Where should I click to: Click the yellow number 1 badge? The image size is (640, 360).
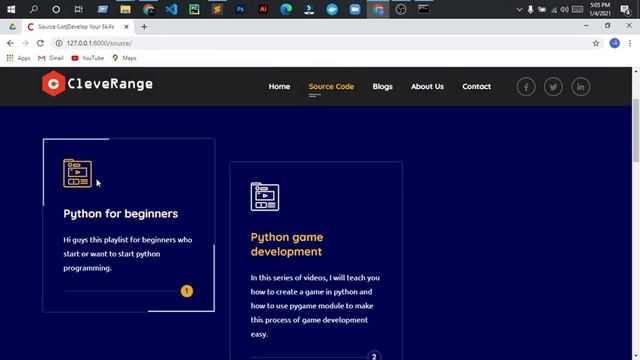[187, 291]
